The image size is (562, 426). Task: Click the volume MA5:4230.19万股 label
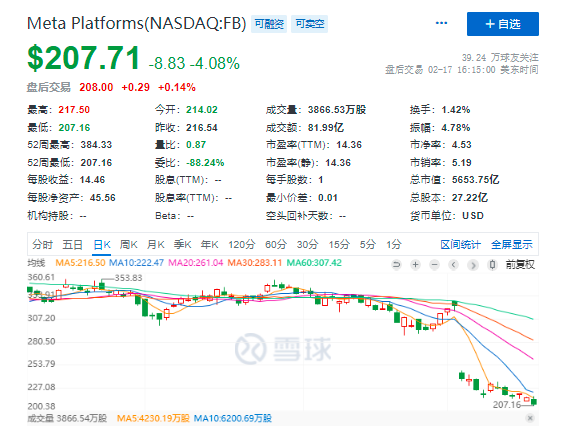[x=153, y=418]
